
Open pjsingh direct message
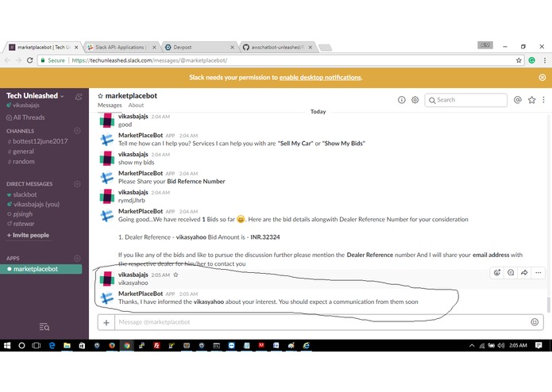click(22, 213)
